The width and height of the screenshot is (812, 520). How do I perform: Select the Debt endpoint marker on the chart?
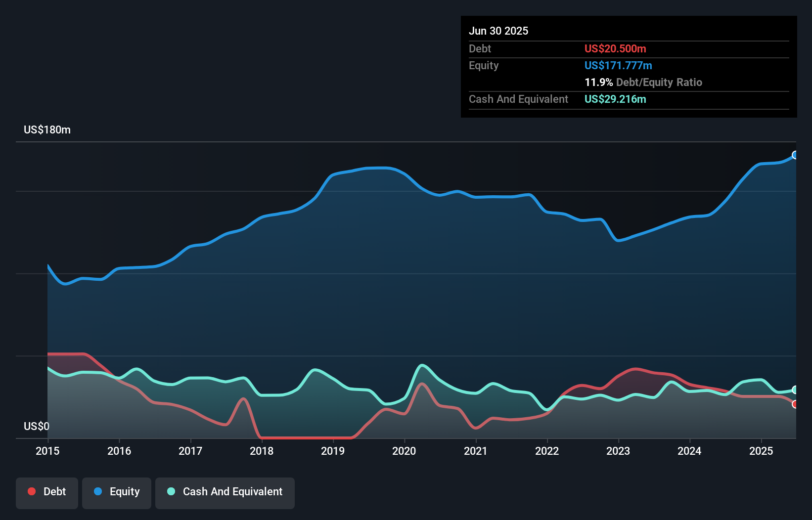(795, 404)
